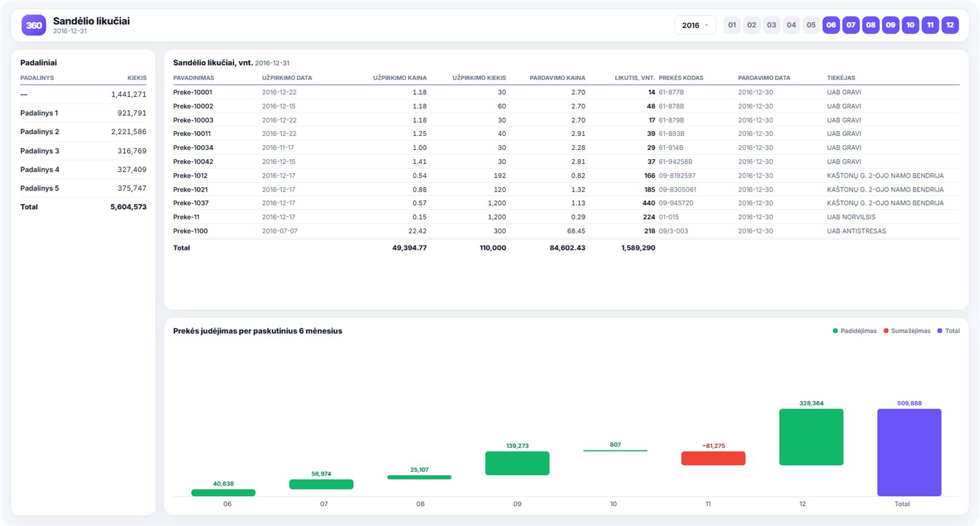Viewport: 980px width, 526px height.
Task: Select Padalinys 1 row
Action: click(83, 113)
